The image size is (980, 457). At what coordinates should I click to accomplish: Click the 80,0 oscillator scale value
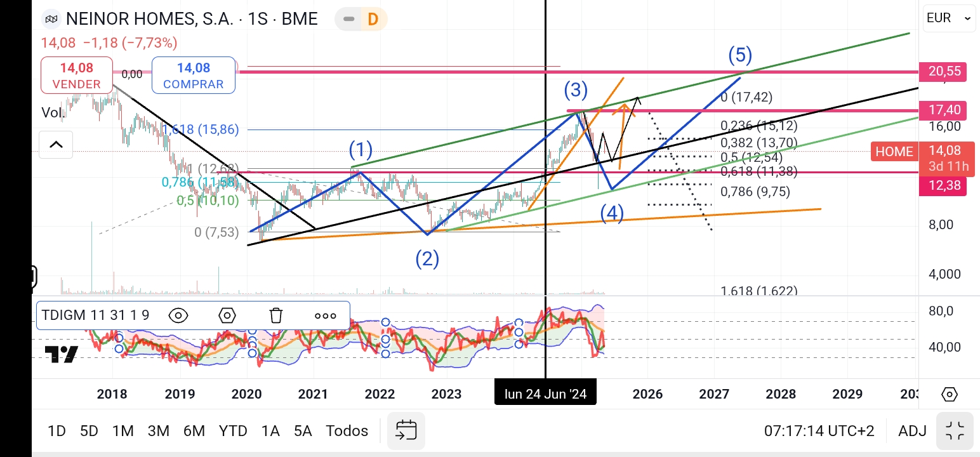[941, 311]
